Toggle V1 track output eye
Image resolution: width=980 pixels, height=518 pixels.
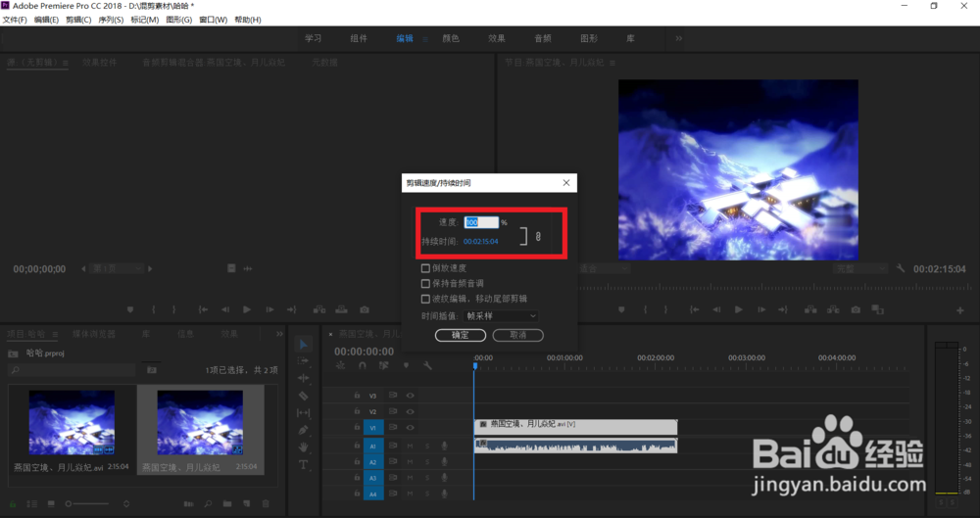pyautogui.click(x=410, y=428)
